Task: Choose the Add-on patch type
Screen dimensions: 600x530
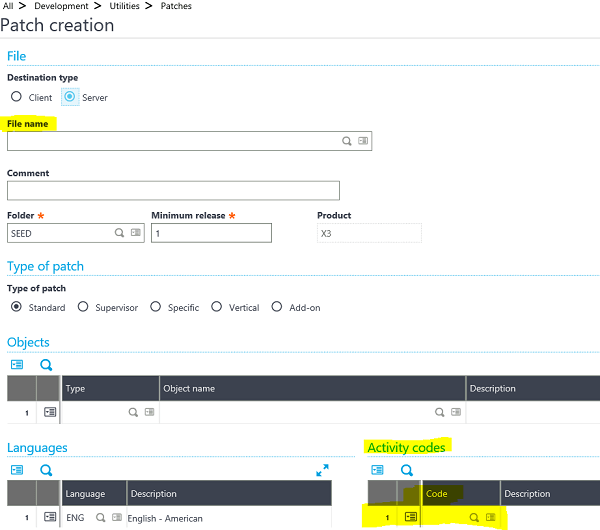Action: click(277, 307)
